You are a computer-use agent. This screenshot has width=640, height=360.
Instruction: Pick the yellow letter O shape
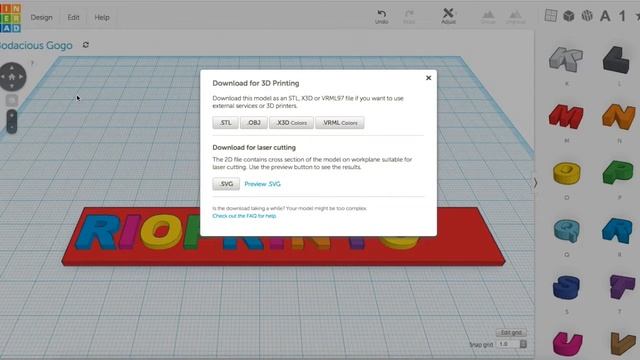coord(567,173)
